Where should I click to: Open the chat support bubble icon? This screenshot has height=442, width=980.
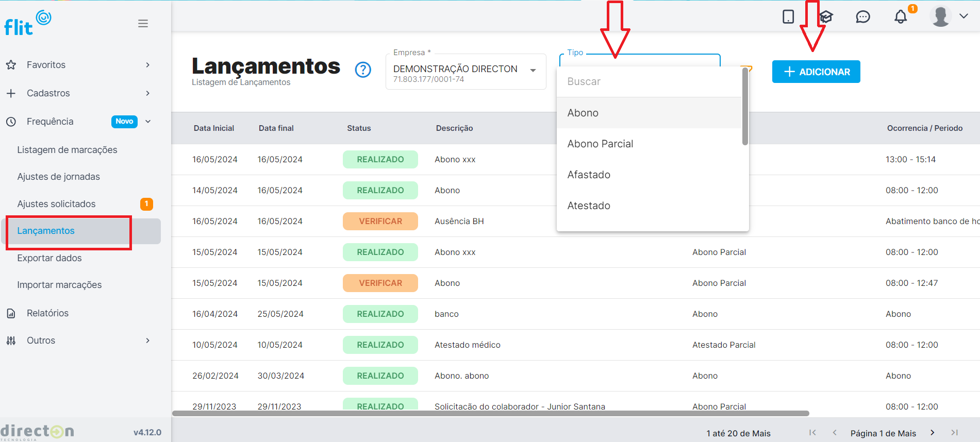coord(863,17)
